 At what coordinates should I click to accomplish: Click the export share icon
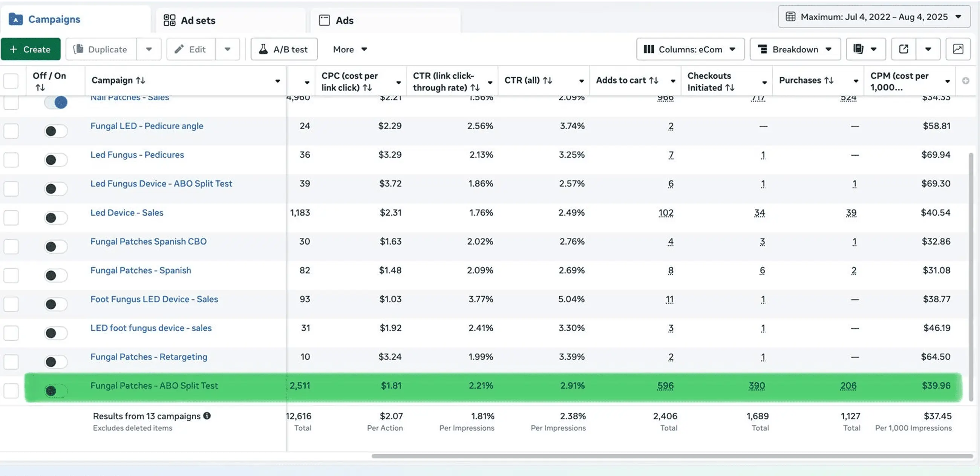[903, 49]
